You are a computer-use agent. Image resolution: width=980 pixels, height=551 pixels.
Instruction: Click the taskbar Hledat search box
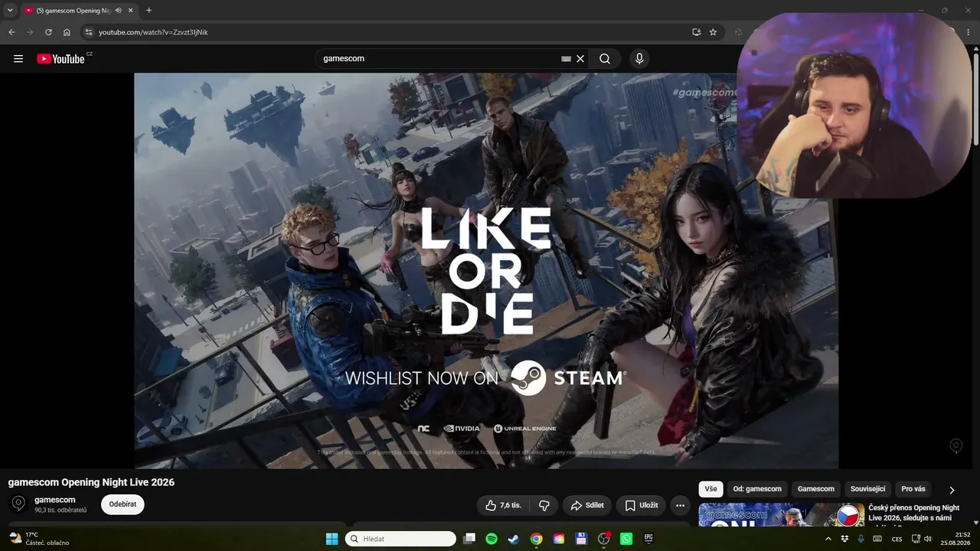click(x=400, y=539)
